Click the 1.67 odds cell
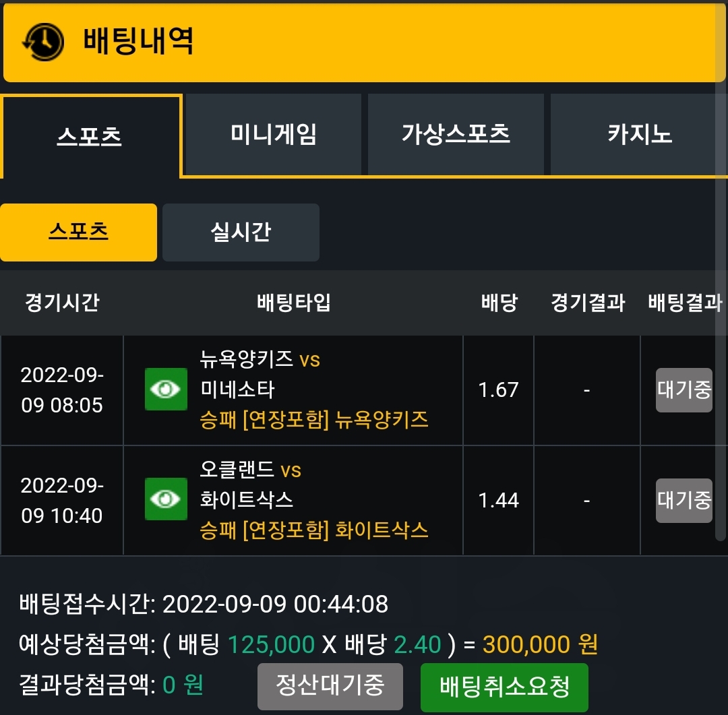The image size is (728, 715). tap(498, 390)
